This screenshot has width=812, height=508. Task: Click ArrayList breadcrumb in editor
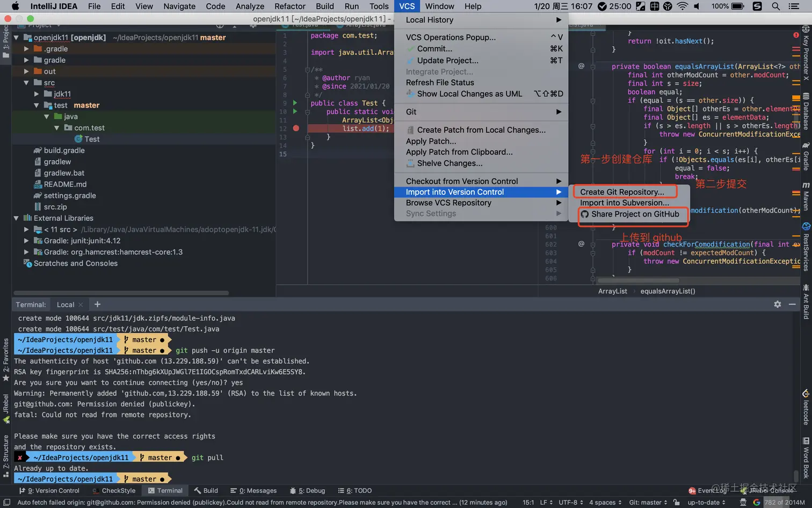pos(612,291)
